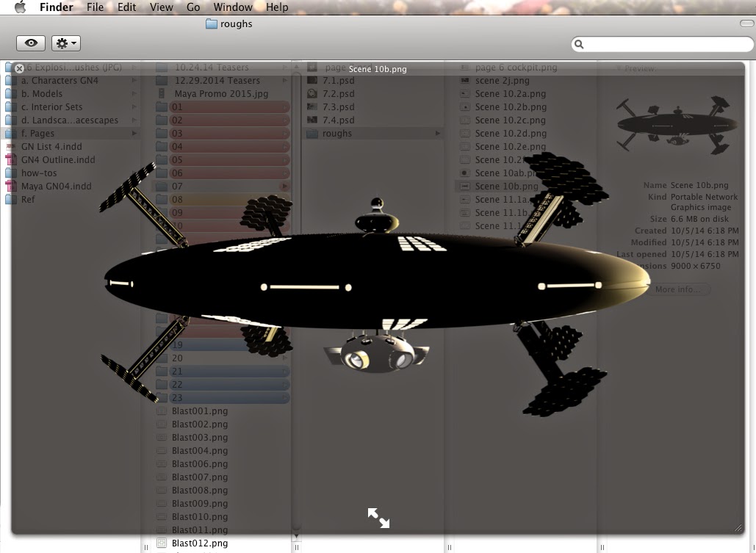Select the d. Landsca...acescapes folder
The image size is (756, 553).
coord(69,120)
